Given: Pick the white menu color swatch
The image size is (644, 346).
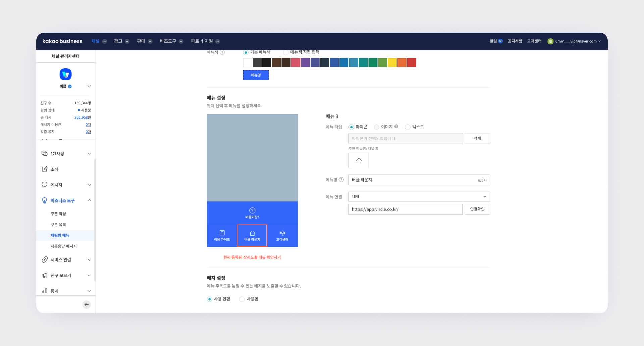Looking at the screenshot, I should tap(248, 63).
